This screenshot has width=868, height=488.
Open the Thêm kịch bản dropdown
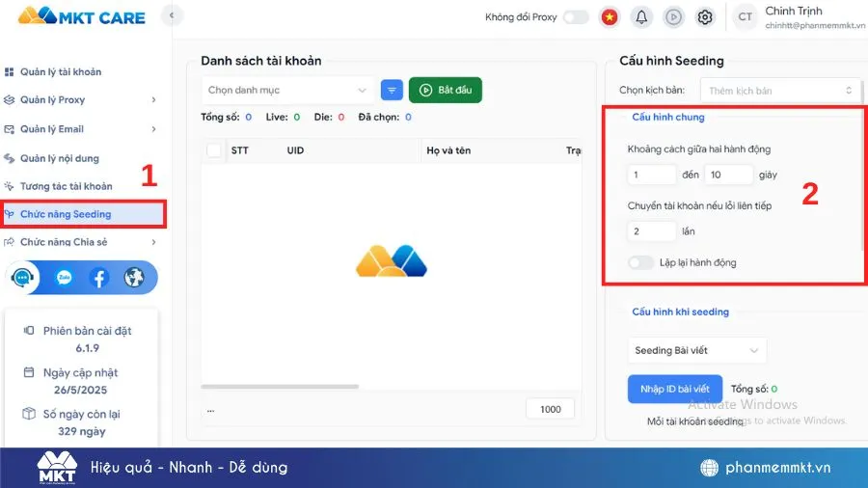click(780, 91)
